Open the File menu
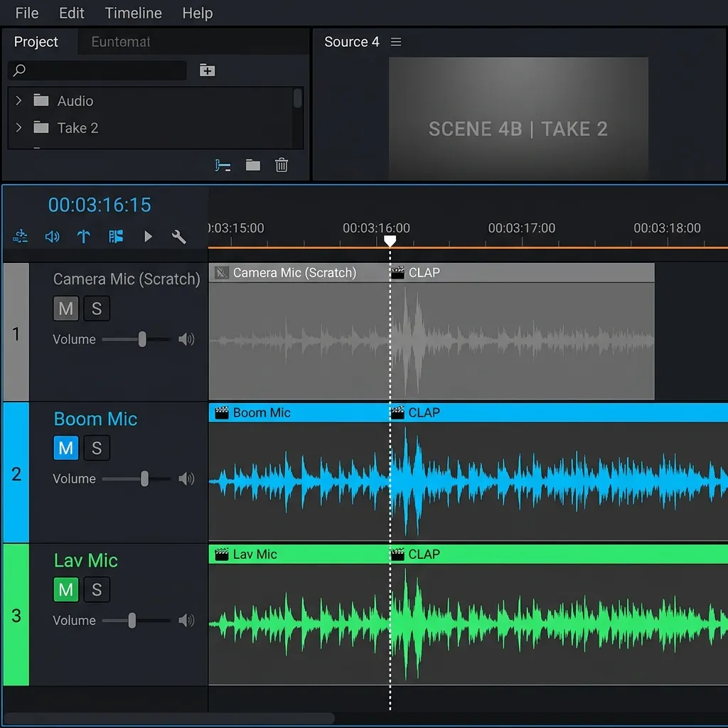The image size is (728, 728). click(26, 13)
